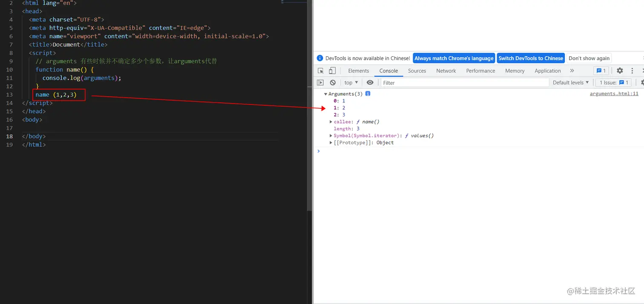This screenshot has height=304, width=644.
Task: Open the messages badge showing 1
Action: coord(601,71)
